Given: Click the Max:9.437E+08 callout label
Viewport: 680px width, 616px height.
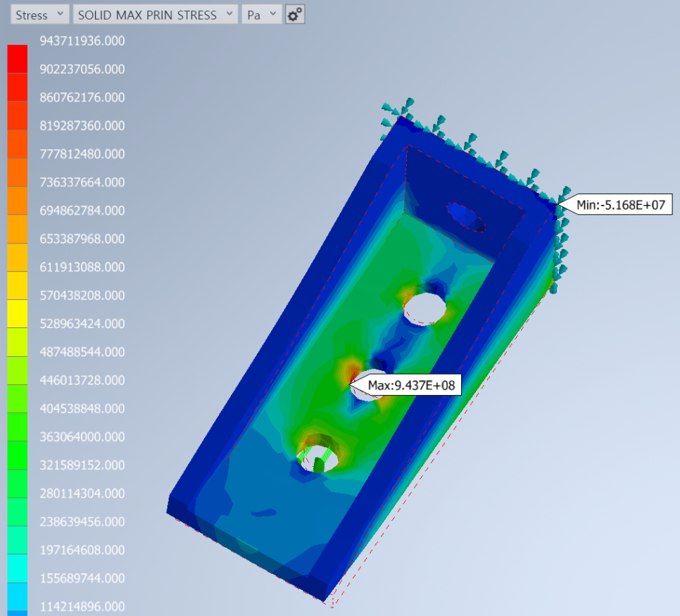Looking at the screenshot, I should click(x=410, y=385).
